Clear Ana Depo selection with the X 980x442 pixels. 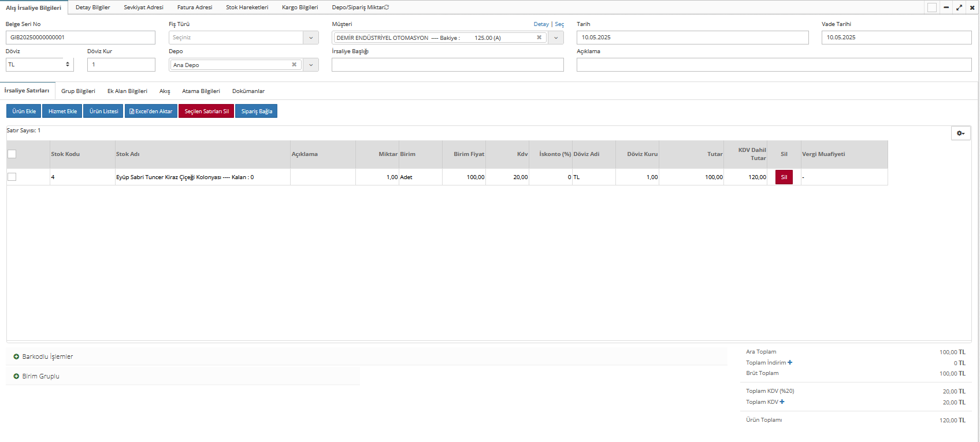click(294, 65)
